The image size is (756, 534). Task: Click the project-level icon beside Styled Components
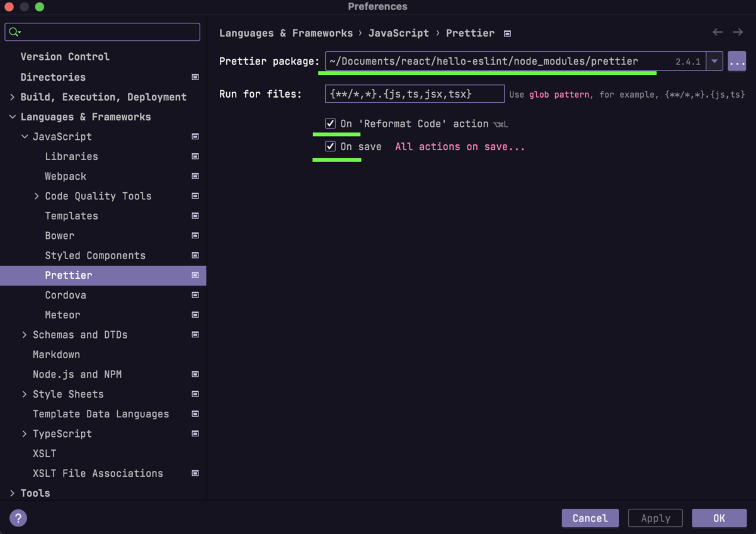195,255
